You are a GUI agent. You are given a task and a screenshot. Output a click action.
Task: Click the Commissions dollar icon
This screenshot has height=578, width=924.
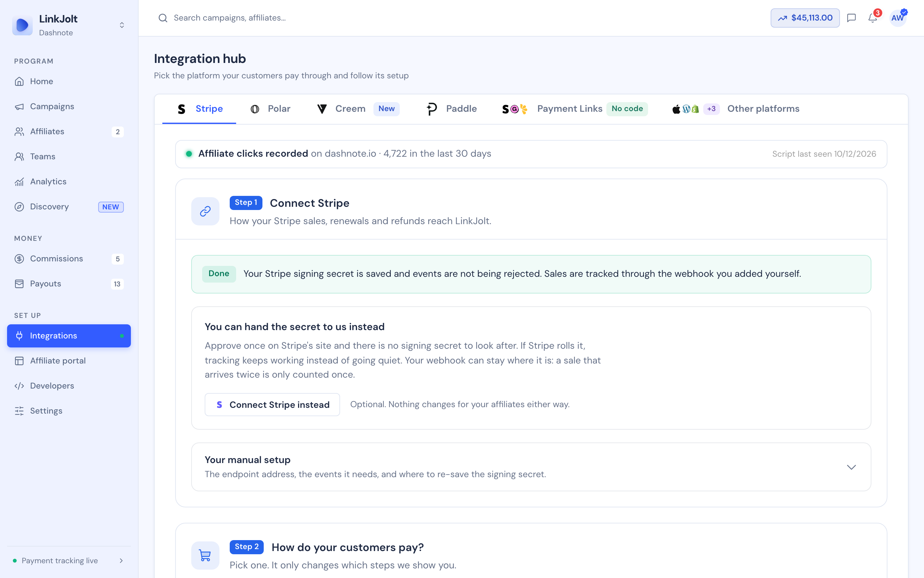coord(19,259)
